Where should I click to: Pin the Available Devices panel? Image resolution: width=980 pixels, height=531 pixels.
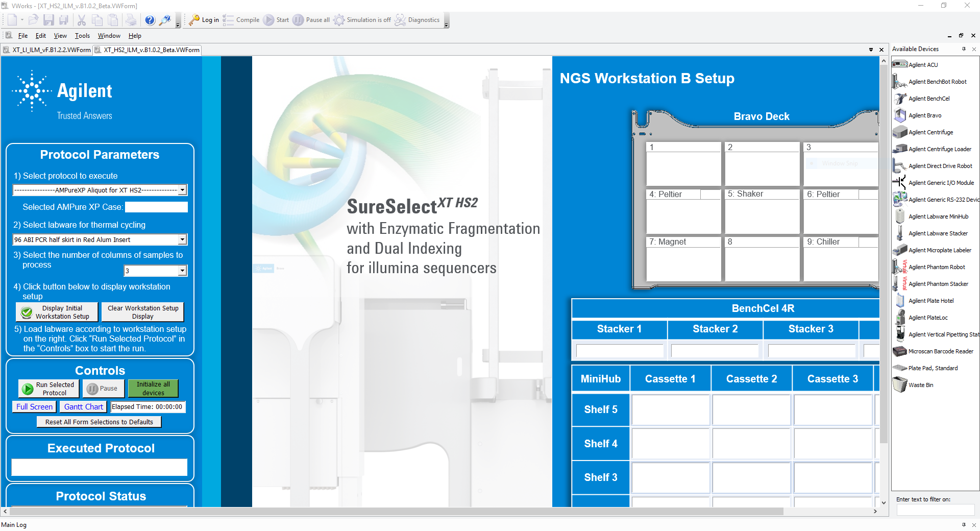click(x=964, y=49)
